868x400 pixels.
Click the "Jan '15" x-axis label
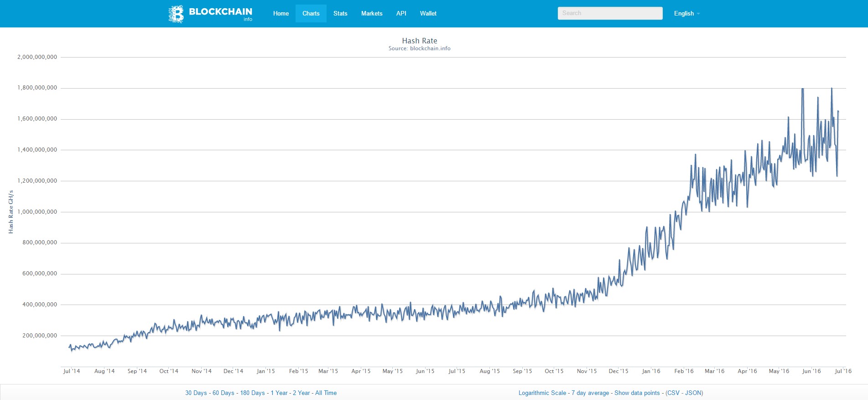(x=266, y=371)
